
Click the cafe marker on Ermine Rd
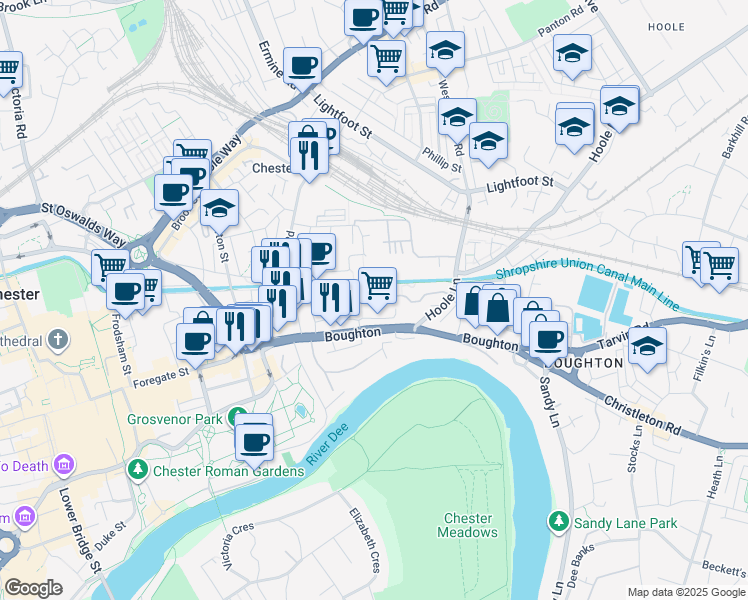coord(302,68)
